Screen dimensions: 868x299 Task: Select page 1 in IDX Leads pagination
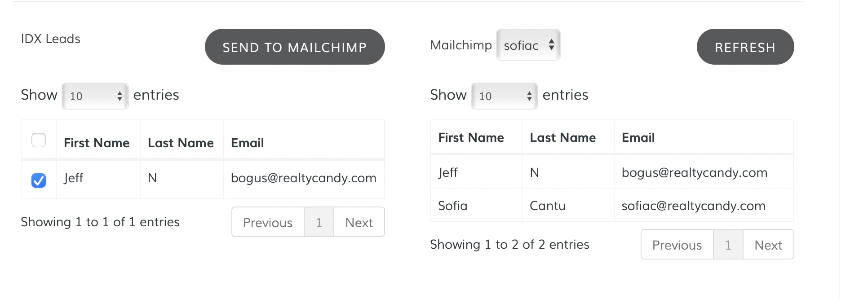(x=319, y=222)
